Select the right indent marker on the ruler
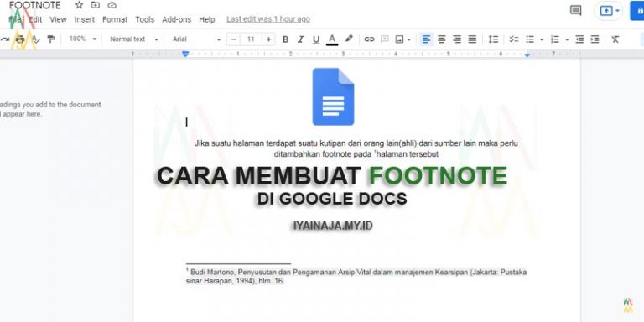This screenshot has width=644, height=322. point(527,55)
